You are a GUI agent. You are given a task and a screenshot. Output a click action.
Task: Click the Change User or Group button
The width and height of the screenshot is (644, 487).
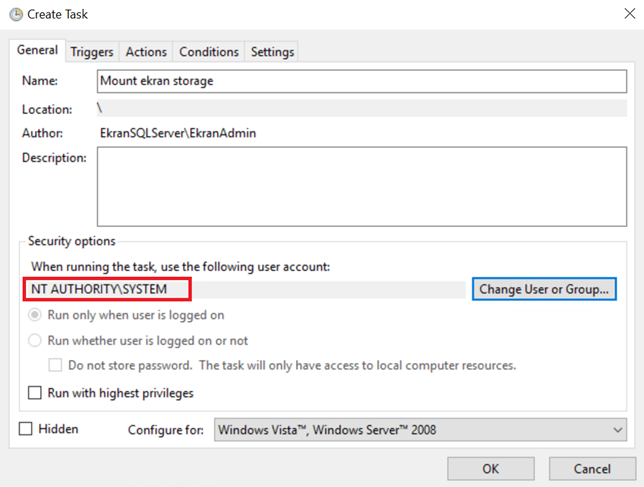544,289
